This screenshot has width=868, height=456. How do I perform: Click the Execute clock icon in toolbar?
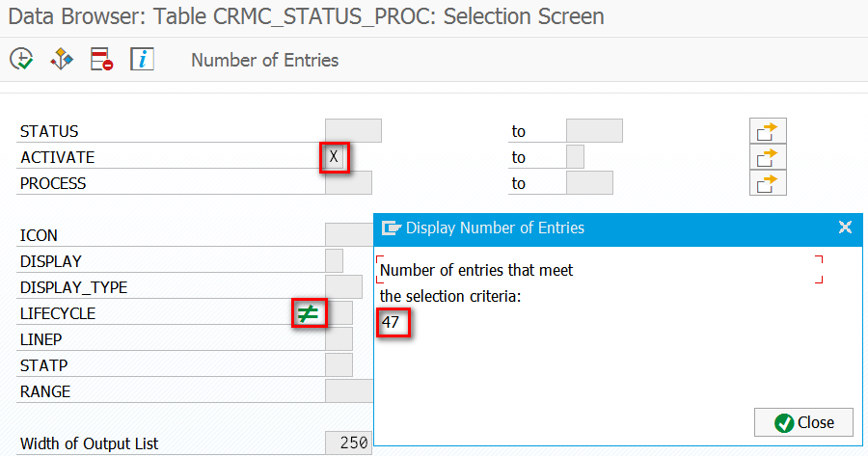pos(21,59)
